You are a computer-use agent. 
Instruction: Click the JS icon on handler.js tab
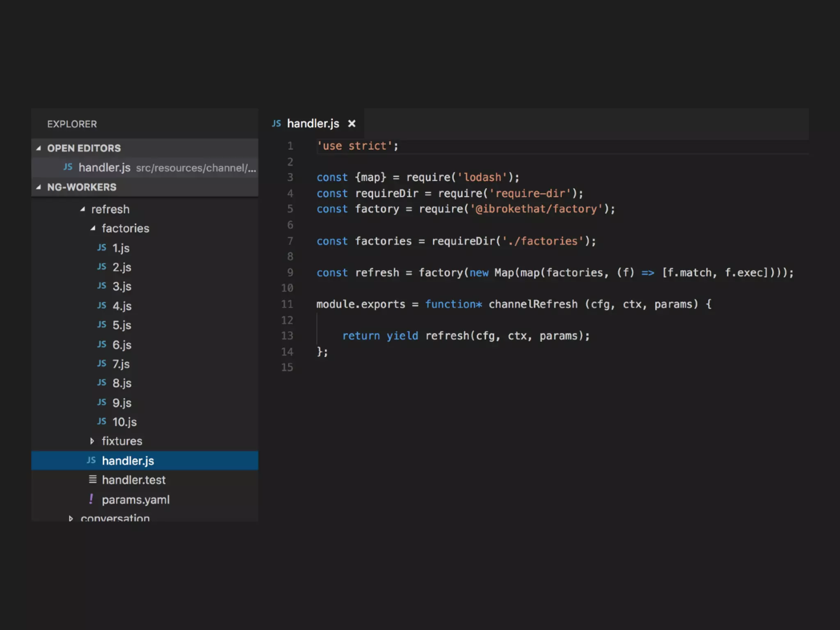276,123
